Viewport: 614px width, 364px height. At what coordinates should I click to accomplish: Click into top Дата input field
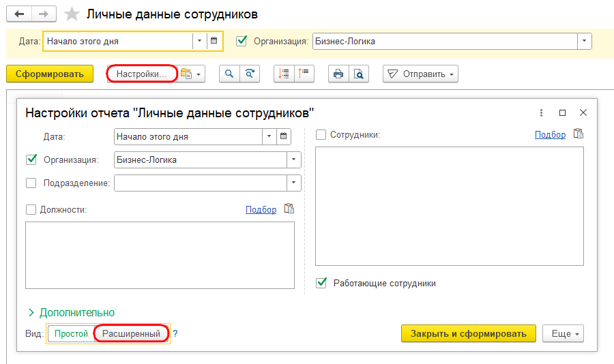click(x=118, y=41)
